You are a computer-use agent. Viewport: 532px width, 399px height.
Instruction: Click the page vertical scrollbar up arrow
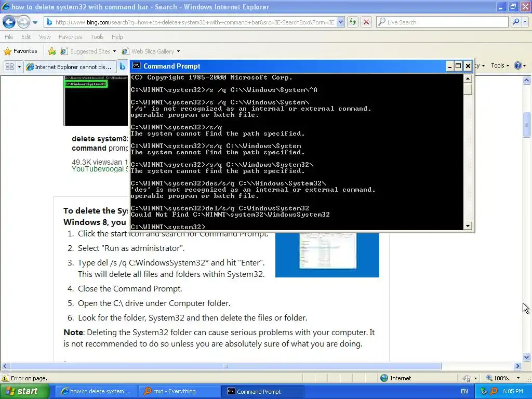tap(527, 81)
